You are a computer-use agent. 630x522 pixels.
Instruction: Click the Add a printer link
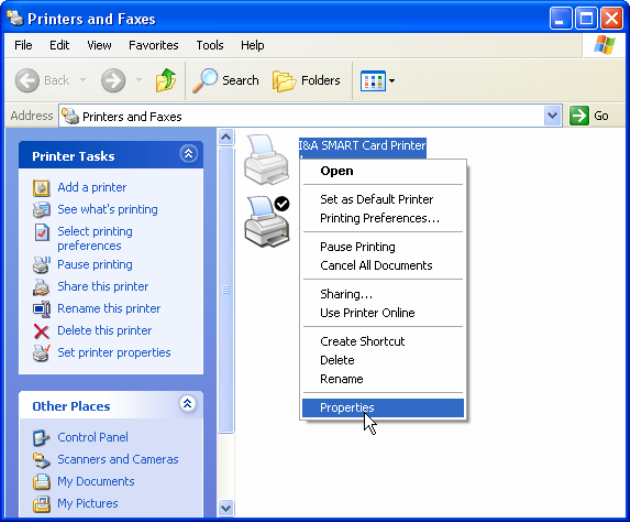click(92, 188)
